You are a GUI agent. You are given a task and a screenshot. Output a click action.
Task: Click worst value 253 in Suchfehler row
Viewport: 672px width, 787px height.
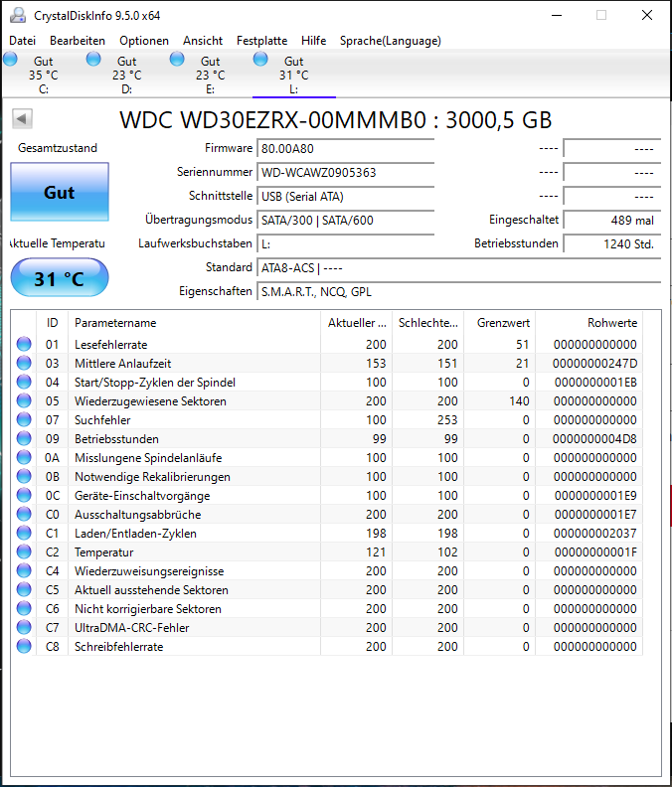point(447,420)
